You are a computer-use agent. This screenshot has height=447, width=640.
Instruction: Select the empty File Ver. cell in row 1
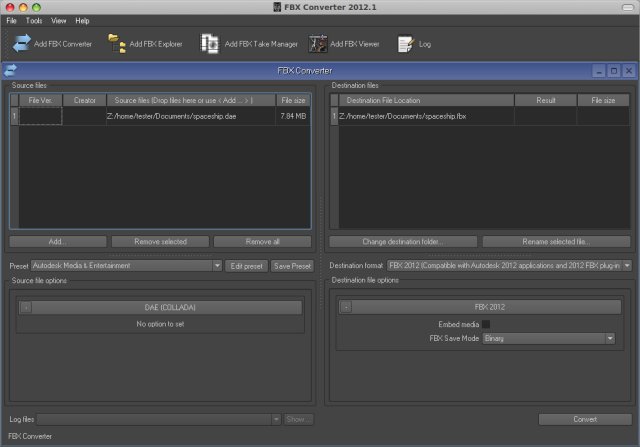(40, 116)
